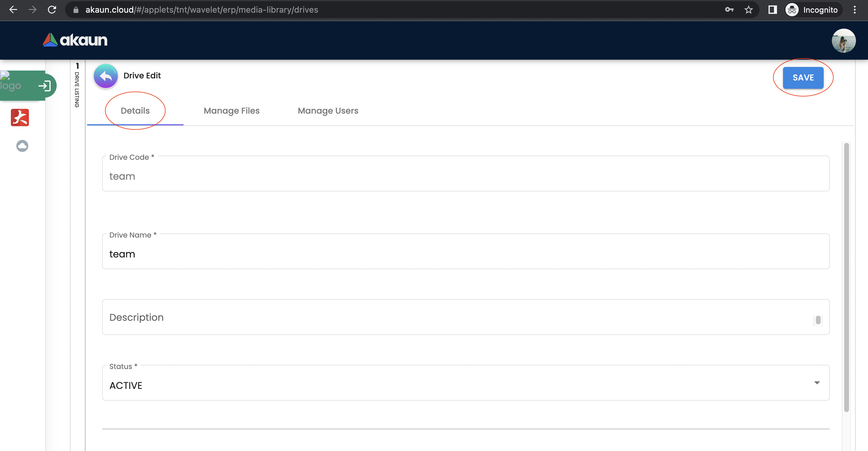The image size is (868, 451).
Task: Switch to the Manage Files tab
Action: pos(231,111)
